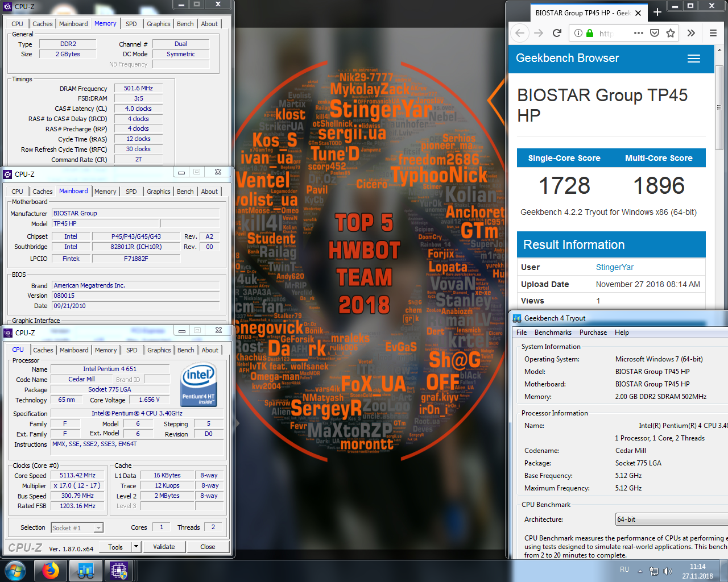Open Help menu in Geekbench 4 Tryout
This screenshot has height=582, width=728.
coord(622,332)
